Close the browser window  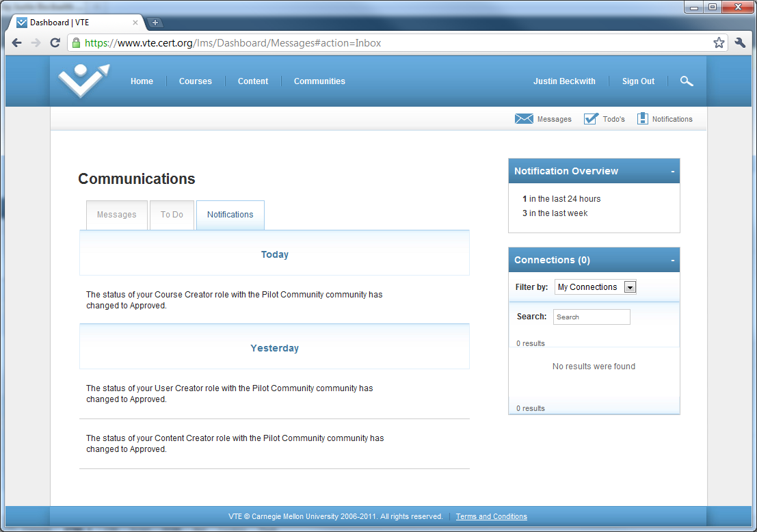pyautogui.click(x=738, y=8)
